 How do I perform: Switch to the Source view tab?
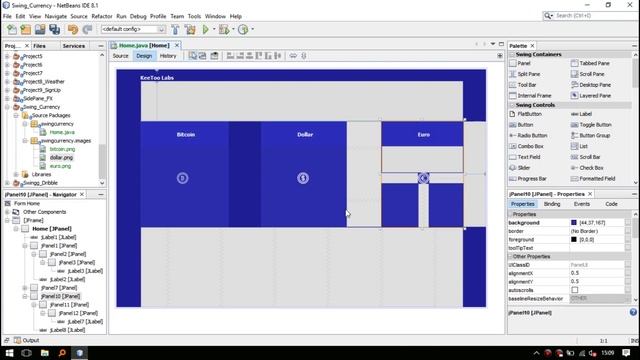coord(120,56)
